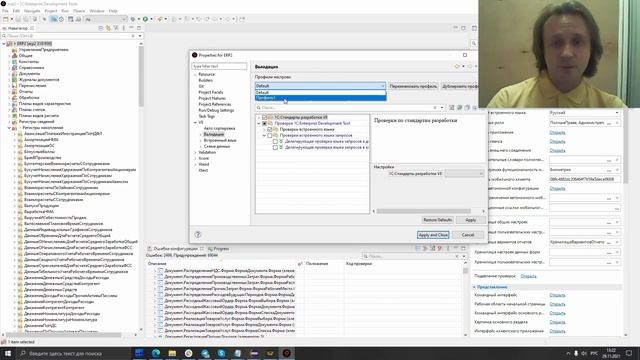
Task: Collapse Проверки встроенного языка запросов group
Action: pyautogui.click(x=264, y=135)
